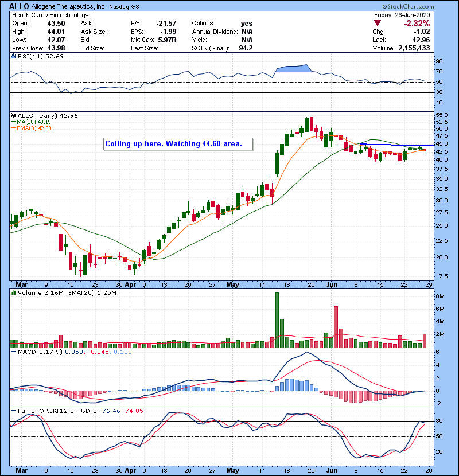
Task: Click the 'May' label on price chart axis
Action: coord(233,285)
